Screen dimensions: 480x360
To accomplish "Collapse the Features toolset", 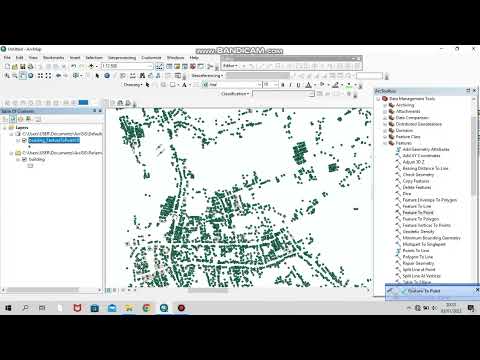I will click(x=385, y=143).
